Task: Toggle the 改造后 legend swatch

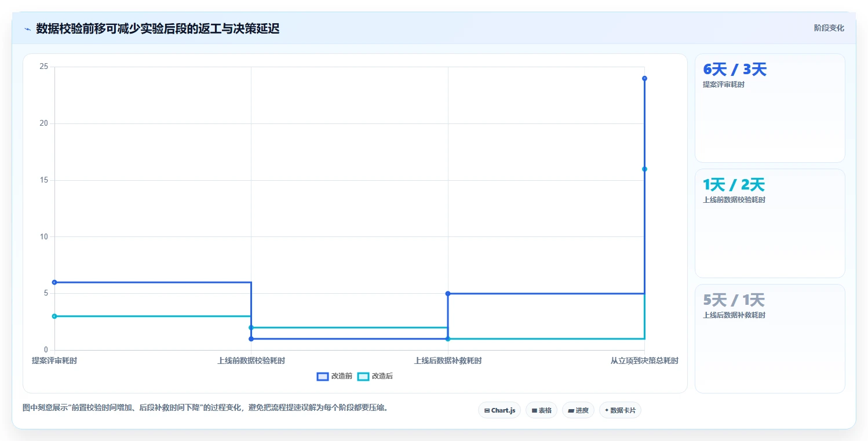Action: pyautogui.click(x=363, y=376)
